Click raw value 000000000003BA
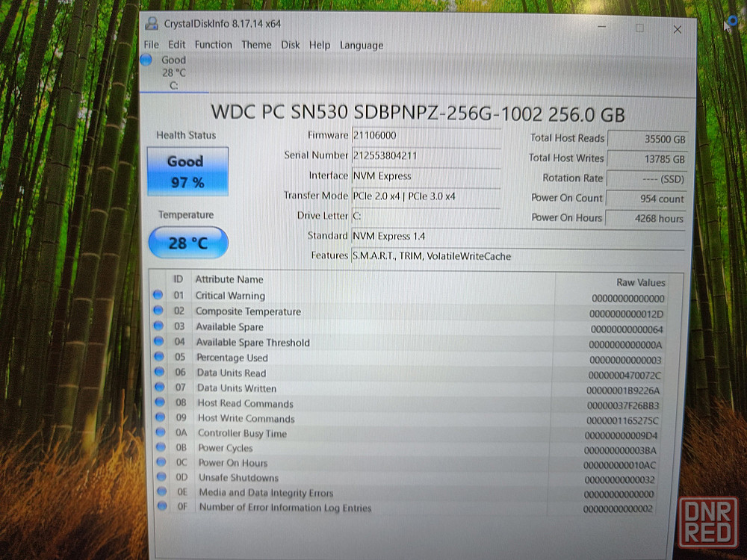 click(620, 450)
